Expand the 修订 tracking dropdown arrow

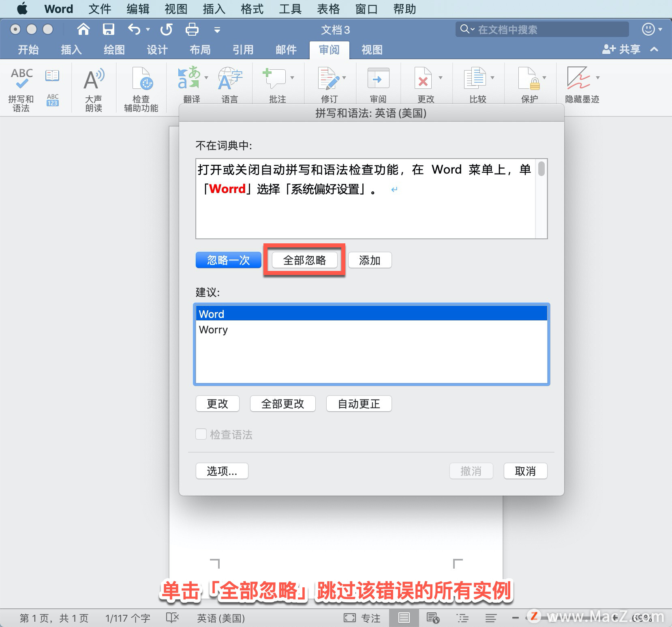point(344,77)
